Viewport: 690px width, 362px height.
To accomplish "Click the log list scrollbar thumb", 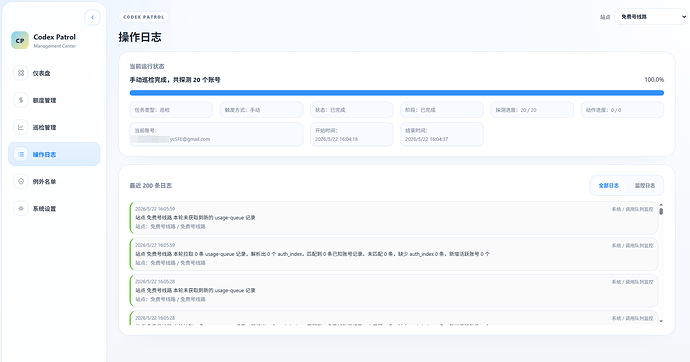I will [661, 211].
